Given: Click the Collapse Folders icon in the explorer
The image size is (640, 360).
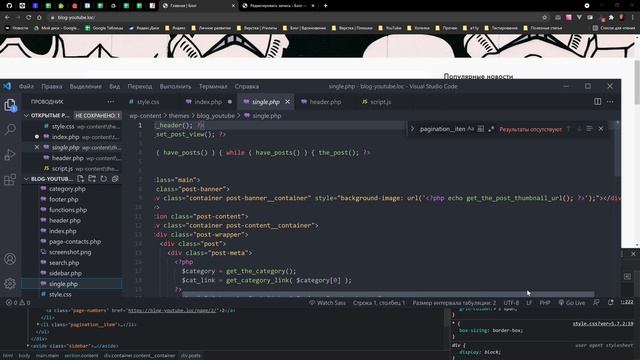Looking at the screenshot, I should coord(115,179).
